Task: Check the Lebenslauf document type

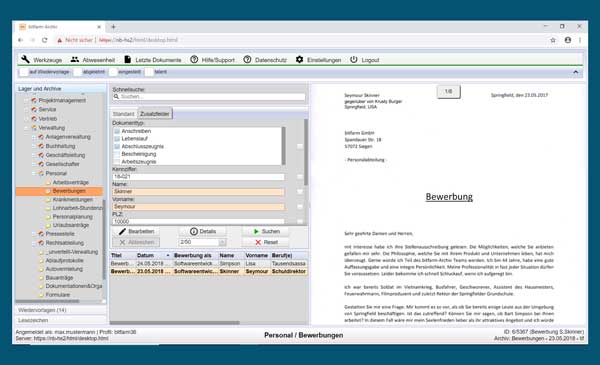Action: point(117,139)
